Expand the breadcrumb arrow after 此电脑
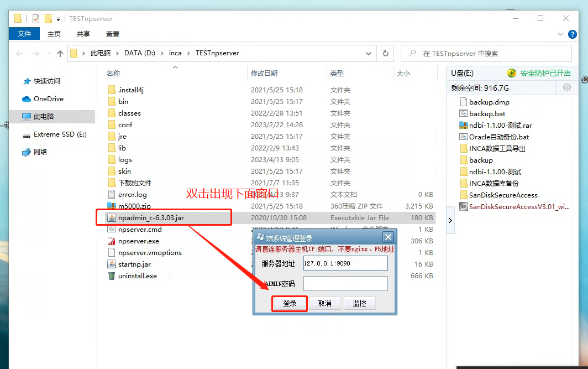 (117, 53)
